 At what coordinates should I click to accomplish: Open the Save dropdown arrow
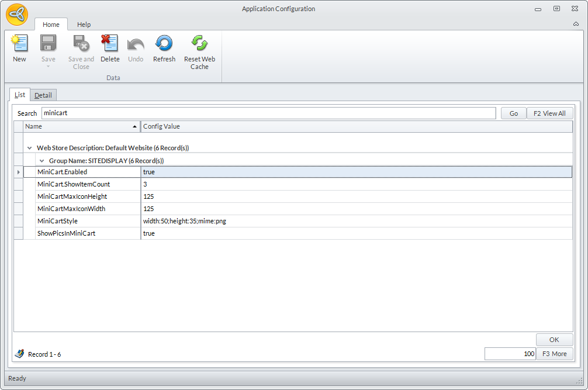(x=48, y=66)
